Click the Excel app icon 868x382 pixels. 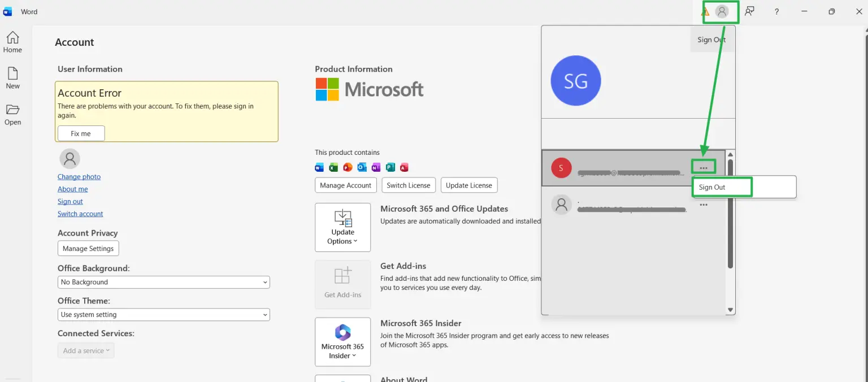(333, 167)
